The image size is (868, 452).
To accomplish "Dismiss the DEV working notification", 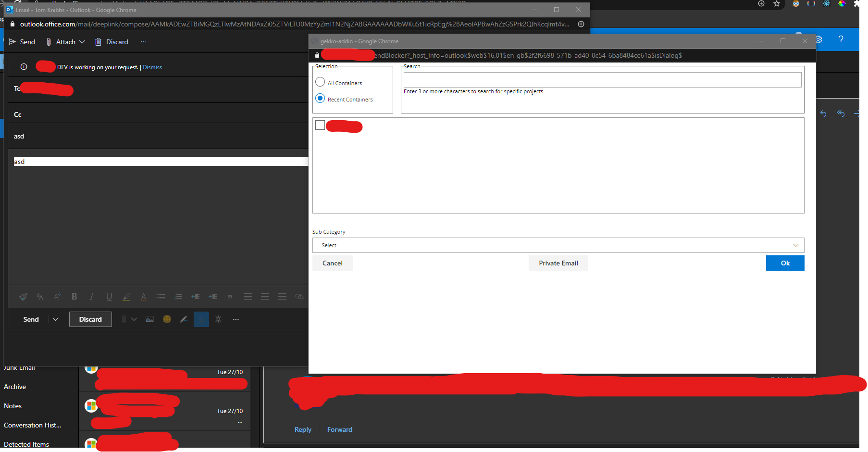I will point(152,67).
